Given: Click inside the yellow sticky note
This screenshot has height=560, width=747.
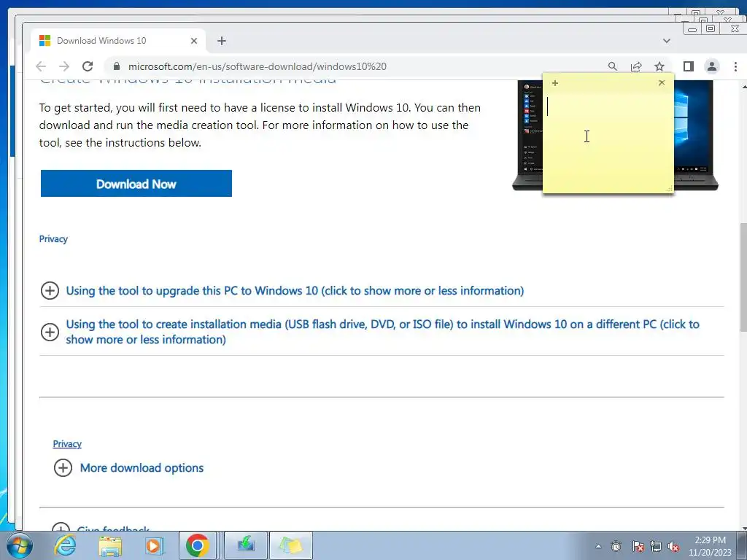Looking at the screenshot, I should coord(608,143).
